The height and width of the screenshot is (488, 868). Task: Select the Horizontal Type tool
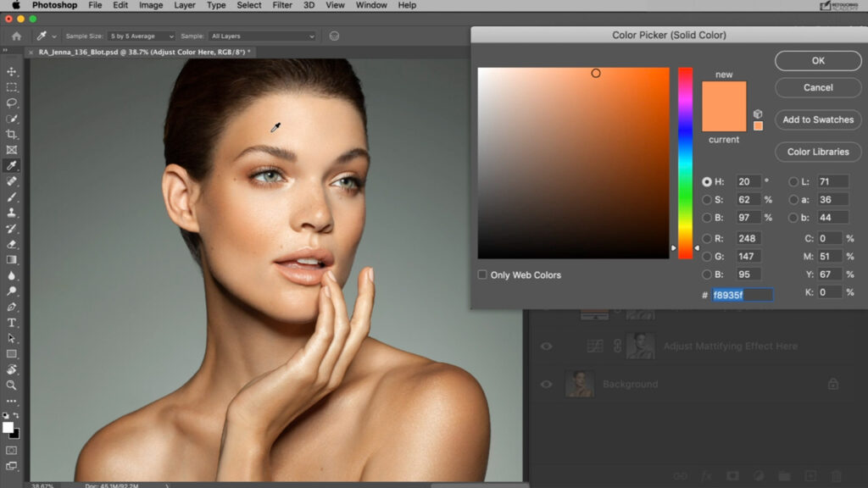12,323
